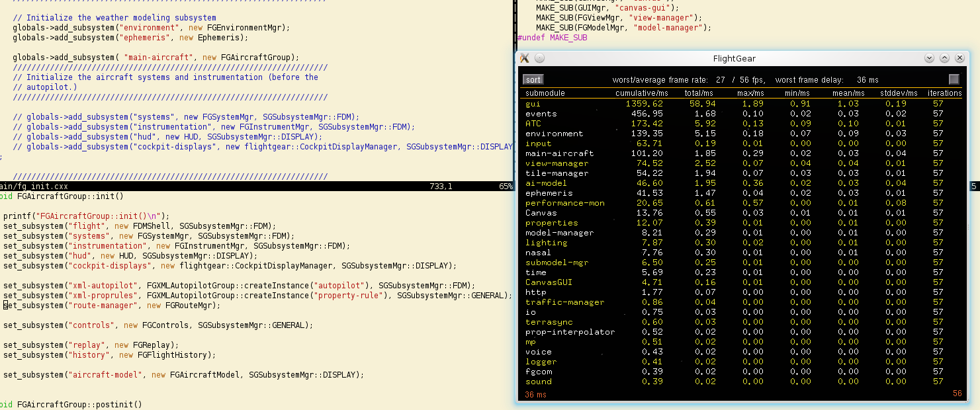
Task: Click the 1359.62 cumulative value for gui
Action: (644, 104)
